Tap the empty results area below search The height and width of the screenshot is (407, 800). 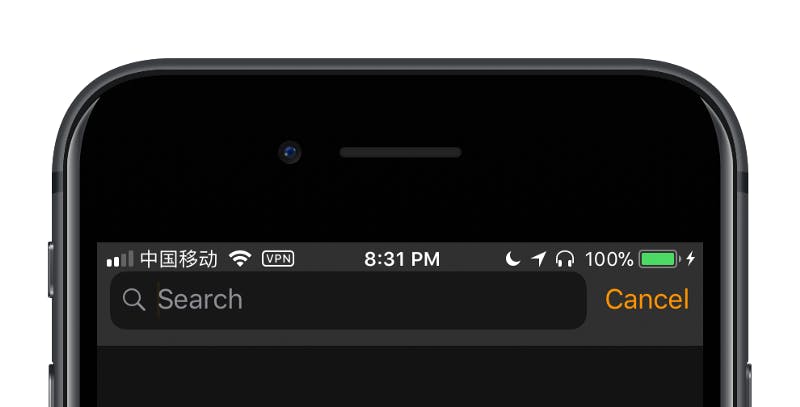click(400, 377)
